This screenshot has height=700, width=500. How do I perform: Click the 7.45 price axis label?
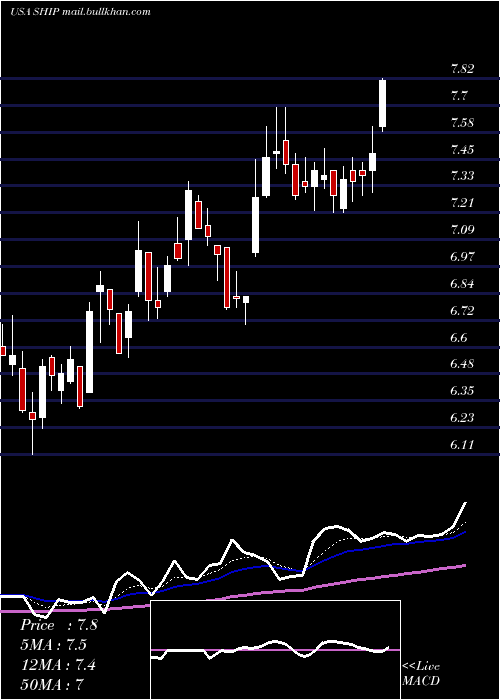[462, 150]
